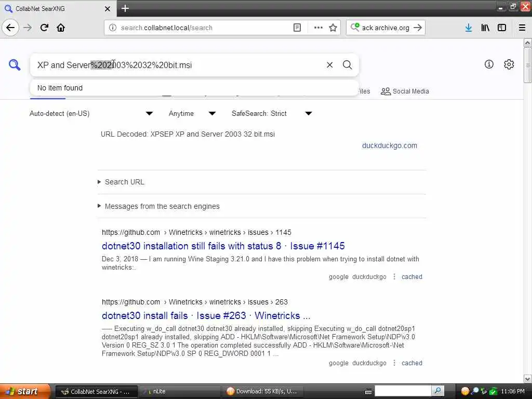Viewport: 532px width, 399px height.
Task: Open cached version of Issue #263 result
Action: point(412,363)
